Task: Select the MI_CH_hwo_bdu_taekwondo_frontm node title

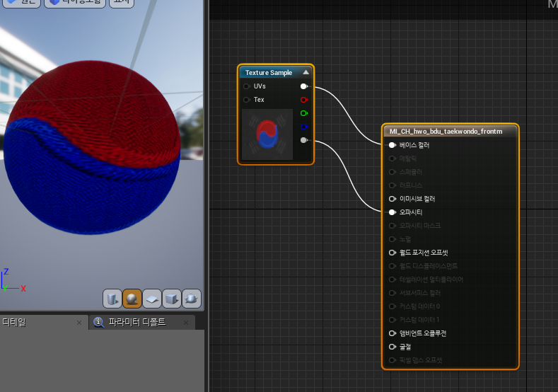Action: [446, 132]
